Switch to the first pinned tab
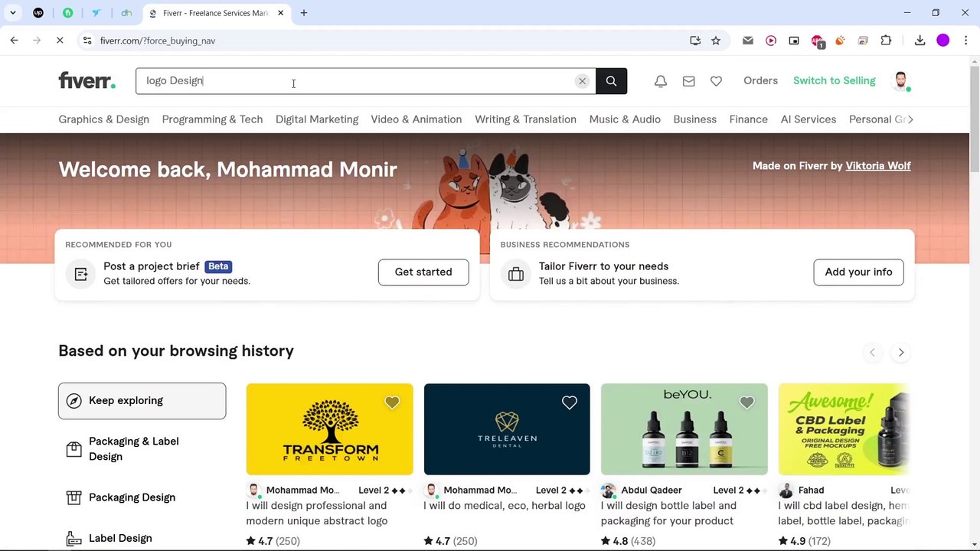The image size is (980, 551). click(38, 13)
